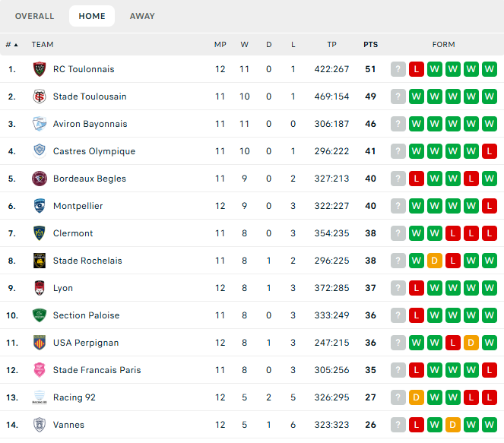This screenshot has width=504, height=443.
Task: Select the HOME standings tab
Action: pyautogui.click(x=92, y=16)
